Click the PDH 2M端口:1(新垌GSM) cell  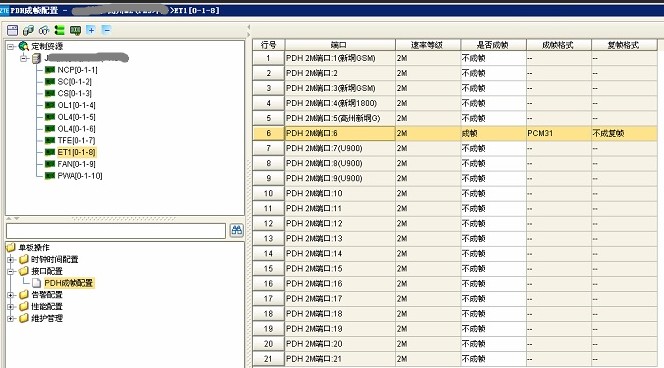340,58
